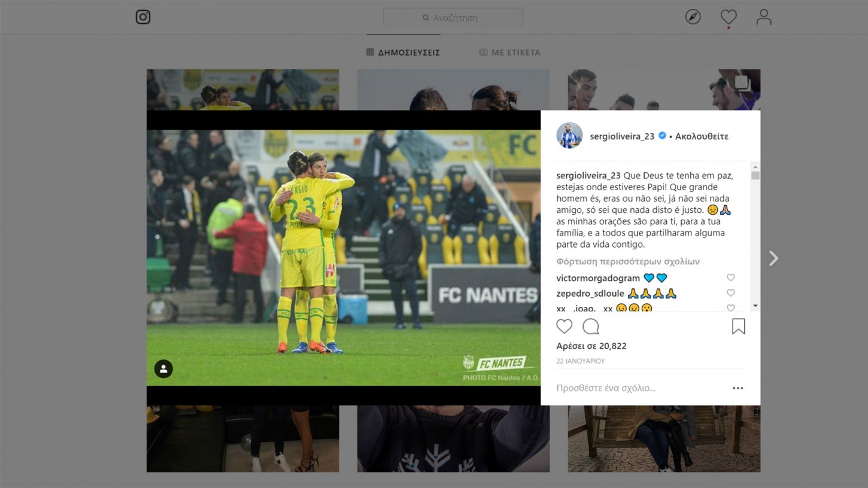Switch to the ΜΕ ΕΤΙΚΕΤΑ tab
The height and width of the screenshot is (488, 868).
[510, 53]
